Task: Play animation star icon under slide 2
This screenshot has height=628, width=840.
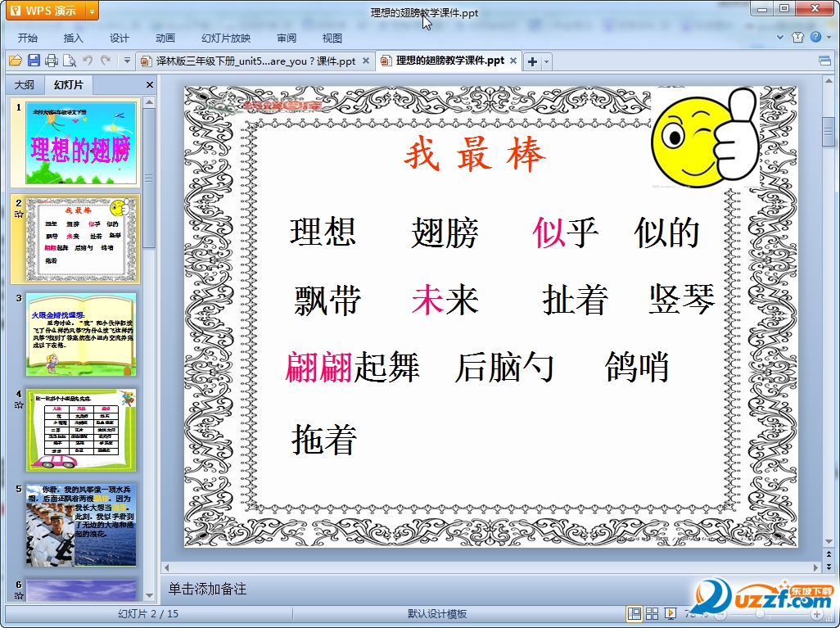Action: pos(19,215)
